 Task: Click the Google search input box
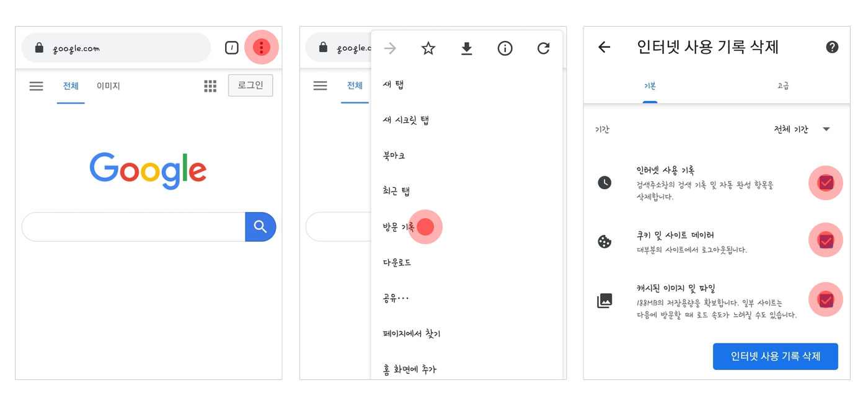(x=134, y=227)
